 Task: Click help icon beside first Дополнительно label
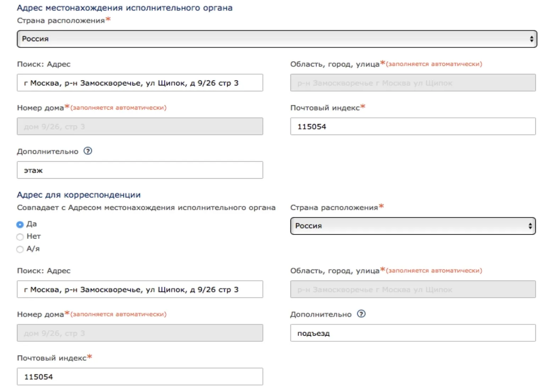point(88,151)
